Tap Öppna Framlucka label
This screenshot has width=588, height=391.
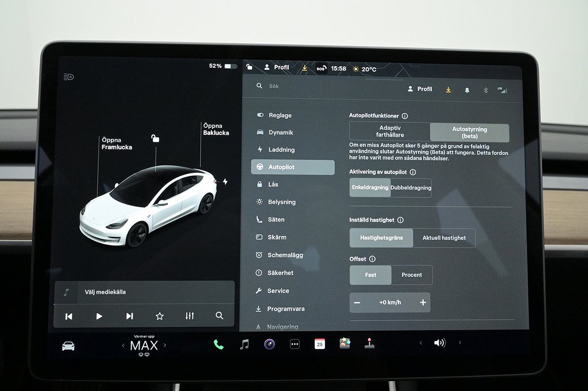(117, 144)
